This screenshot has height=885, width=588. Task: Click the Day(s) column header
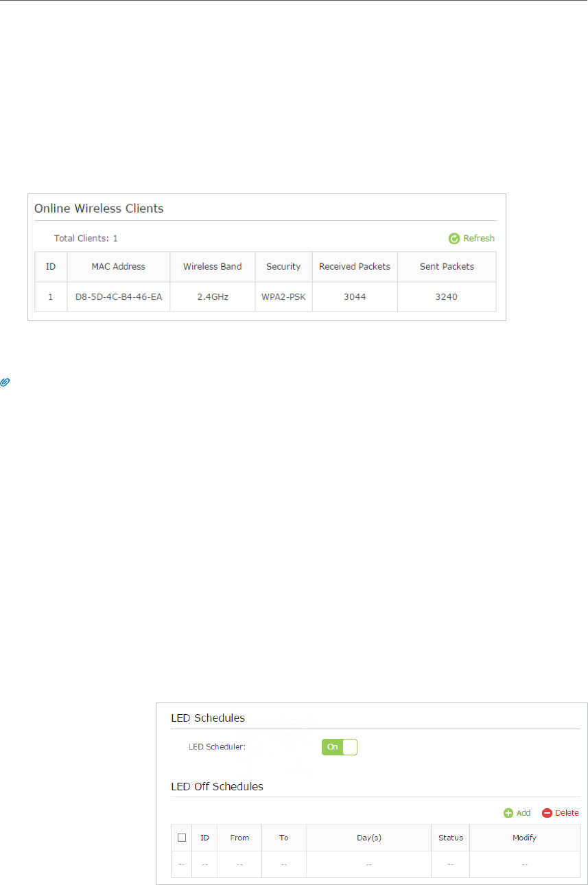pos(368,838)
